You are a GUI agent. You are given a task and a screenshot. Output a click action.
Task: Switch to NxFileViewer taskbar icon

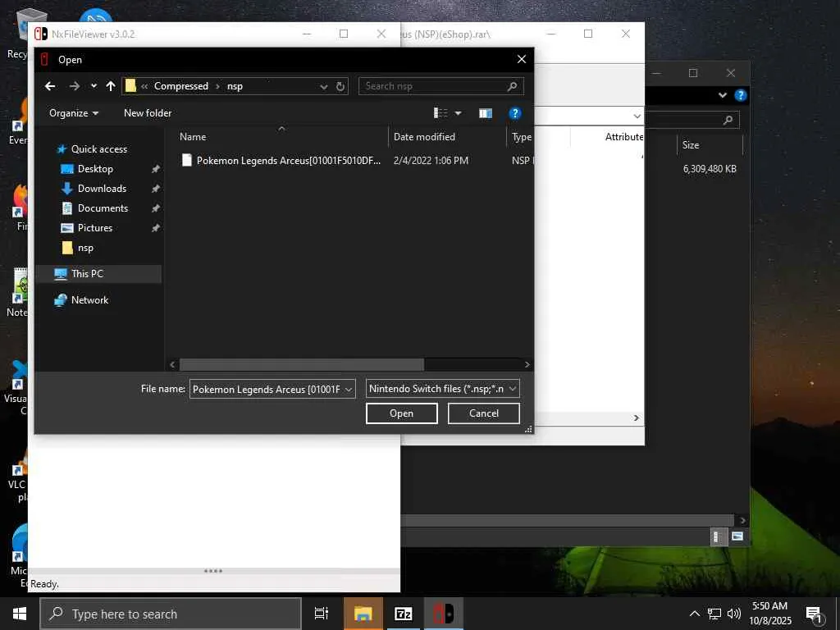point(444,614)
